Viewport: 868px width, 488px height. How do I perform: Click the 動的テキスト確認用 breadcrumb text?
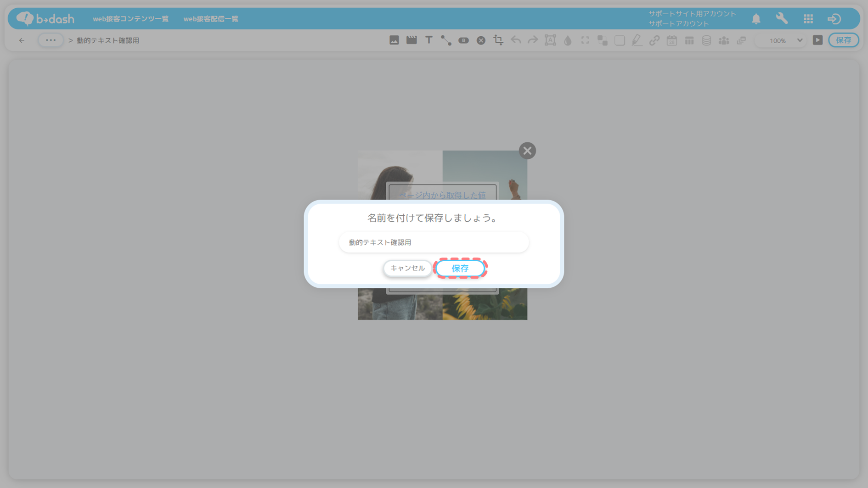coord(108,40)
